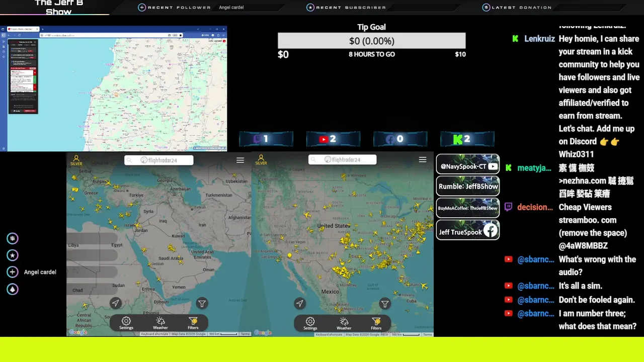
Task: Click the round funnel button on the Middle East map
Action: tap(202, 303)
